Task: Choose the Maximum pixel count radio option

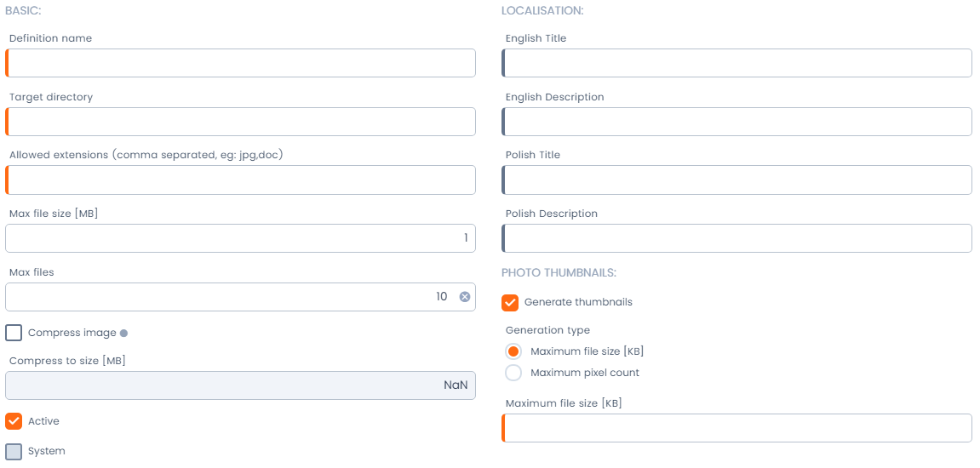Action: [x=513, y=373]
